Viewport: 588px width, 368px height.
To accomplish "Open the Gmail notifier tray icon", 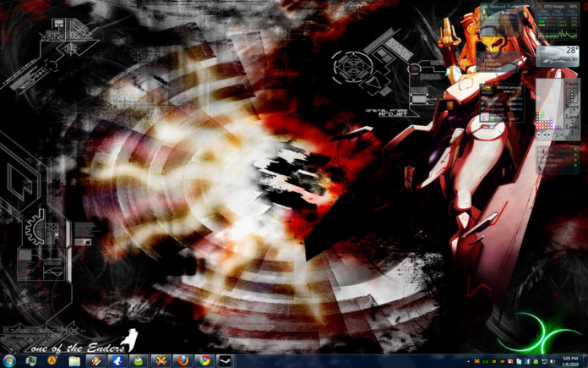I will [x=510, y=361].
